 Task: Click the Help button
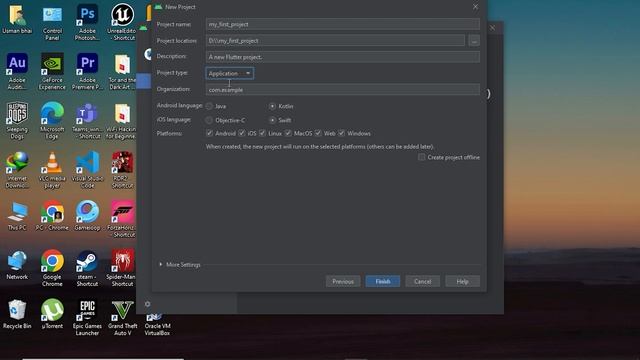[462, 281]
